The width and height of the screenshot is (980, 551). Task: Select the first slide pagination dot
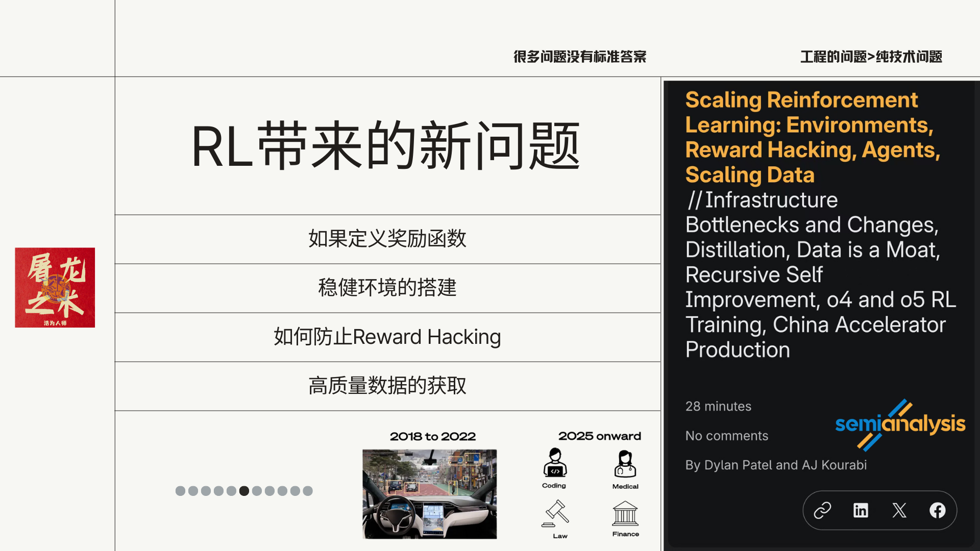pos(180,491)
